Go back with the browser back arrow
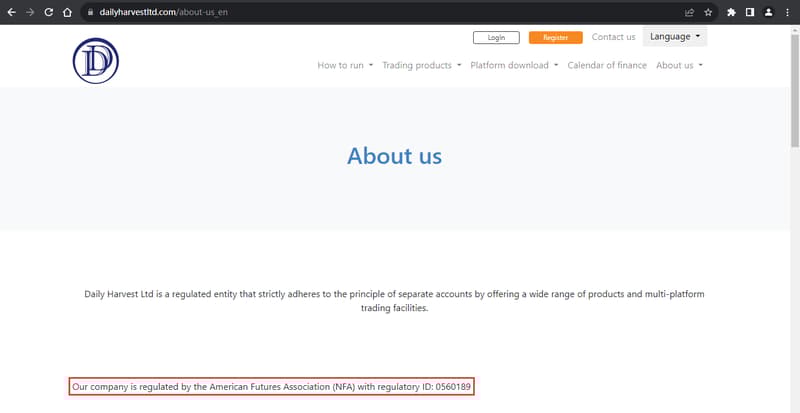The width and height of the screenshot is (800, 413). (x=11, y=12)
